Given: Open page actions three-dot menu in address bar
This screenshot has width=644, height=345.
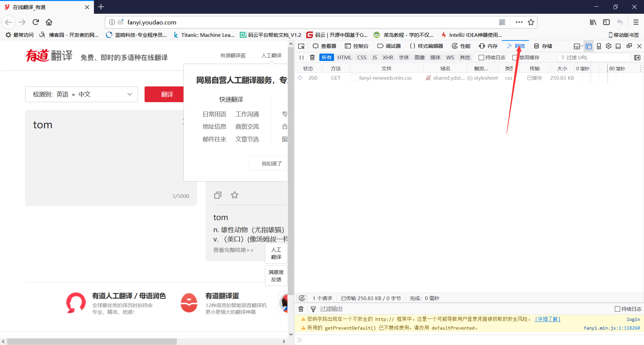Looking at the screenshot, I should [519, 22].
